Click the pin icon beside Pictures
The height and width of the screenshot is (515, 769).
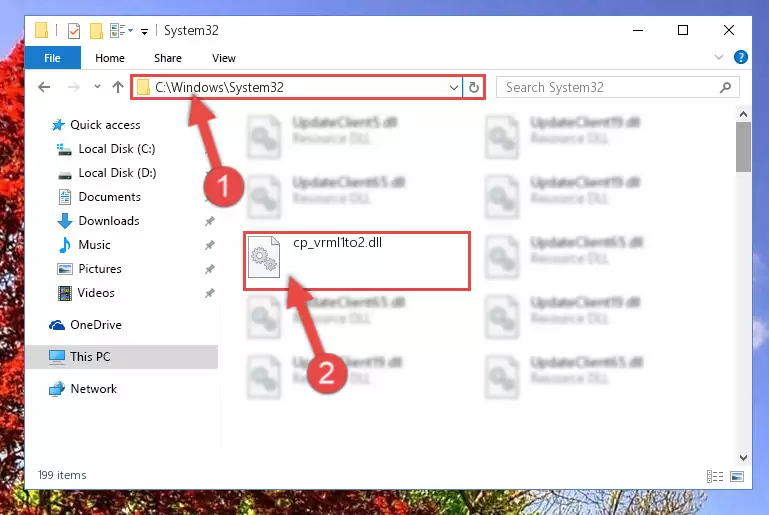coord(209,269)
